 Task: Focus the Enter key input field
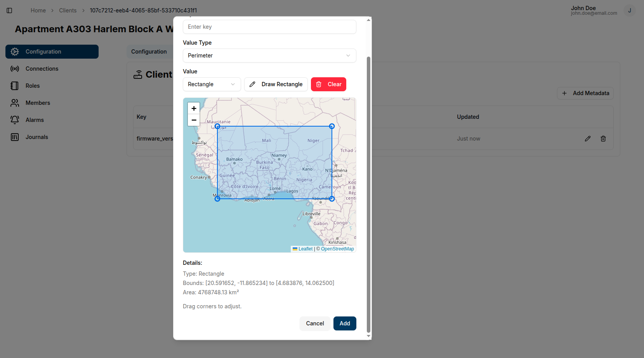click(269, 27)
